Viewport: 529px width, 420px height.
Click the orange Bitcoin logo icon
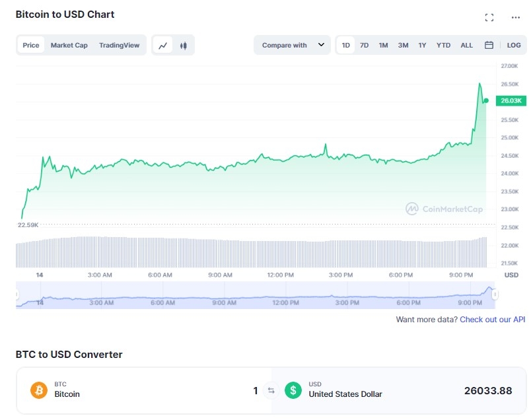coord(39,390)
